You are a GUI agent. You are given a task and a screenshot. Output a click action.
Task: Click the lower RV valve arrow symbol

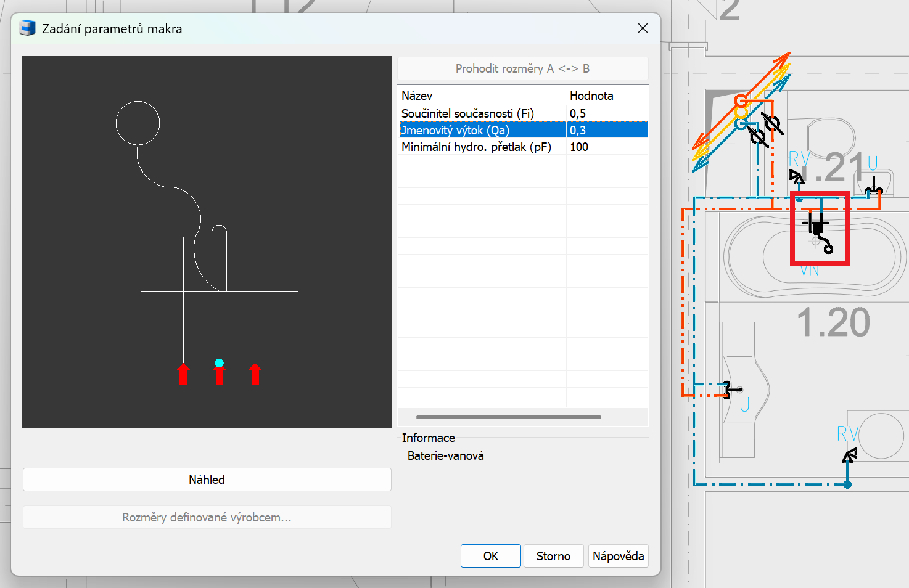pyautogui.click(x=850, y=456)
